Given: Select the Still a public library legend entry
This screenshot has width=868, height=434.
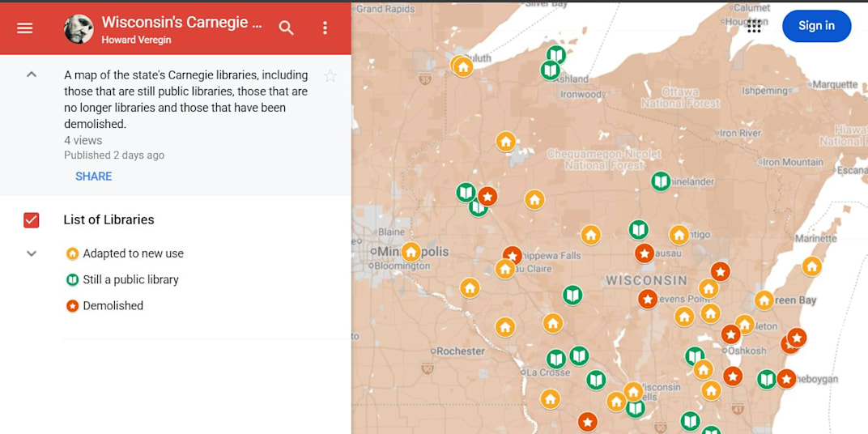Looking at the screenshot, I should 122,279.
